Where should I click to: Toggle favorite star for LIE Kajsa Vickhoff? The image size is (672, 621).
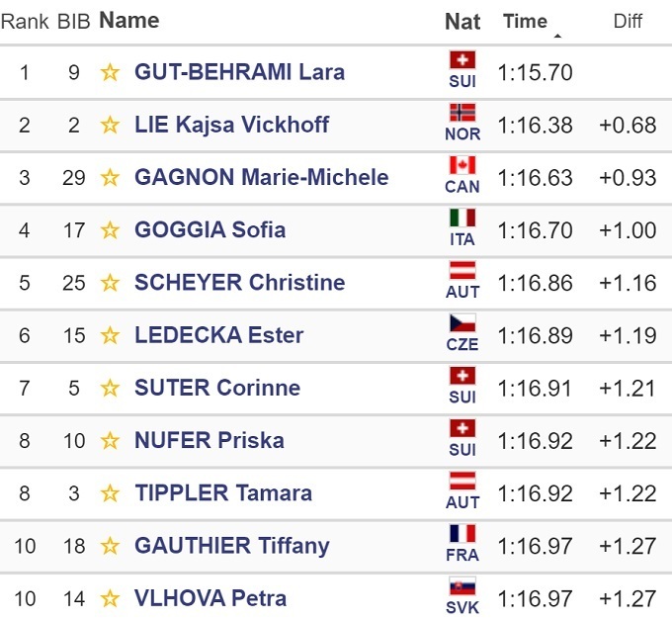[110, 125]
